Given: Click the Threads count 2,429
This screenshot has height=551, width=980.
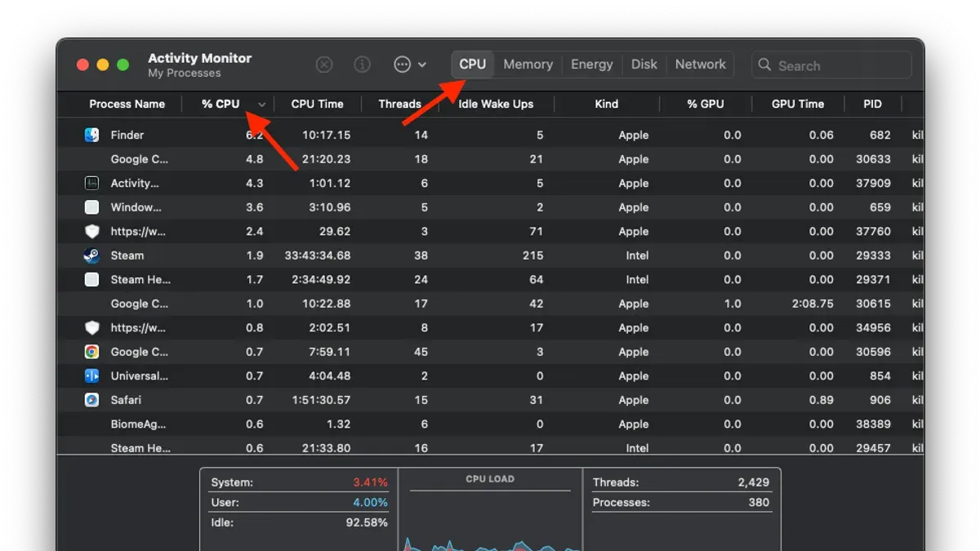Looking at the screenshot, I should [753, 482].
